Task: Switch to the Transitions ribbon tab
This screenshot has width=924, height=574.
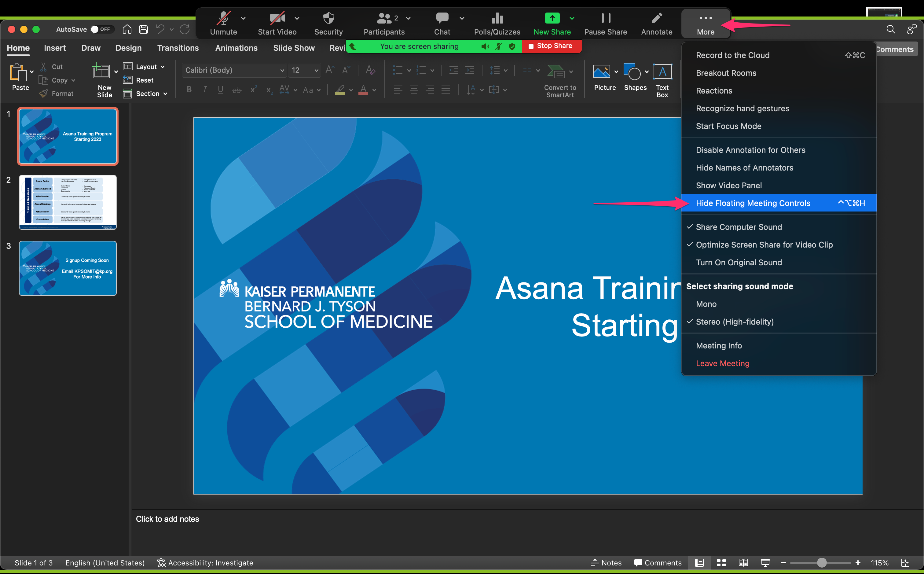Action: (178, 48)
